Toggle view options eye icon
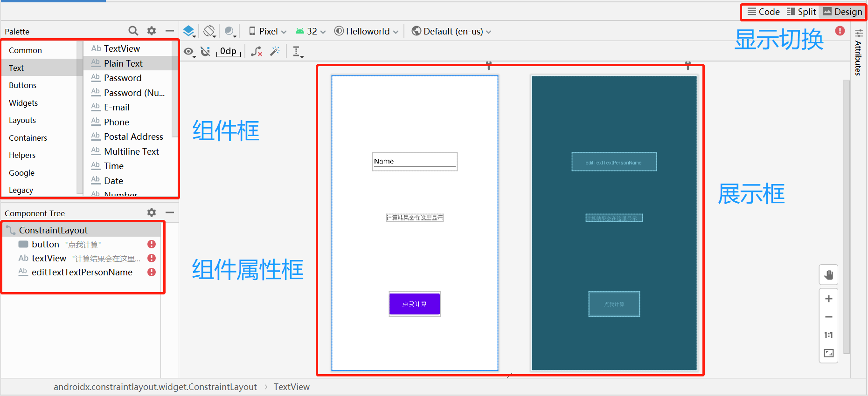868x396 pixels. (x=189, y=52)
